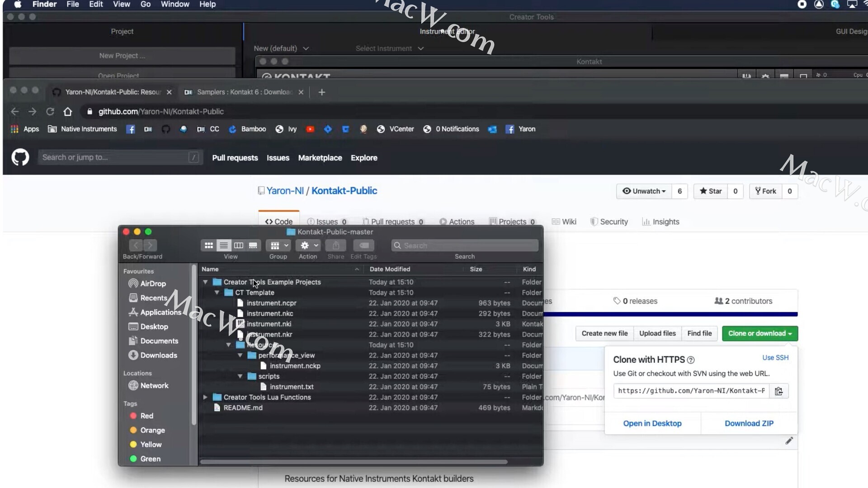Open Recents in Finder sidebar
This screenshot has width=868, height=488.
point(148,298)
